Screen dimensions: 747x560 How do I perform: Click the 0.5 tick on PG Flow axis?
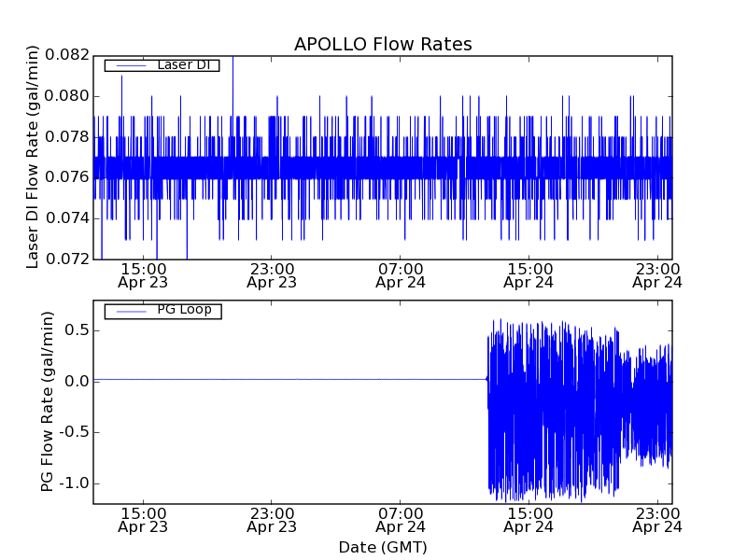(x=77, y=330)
